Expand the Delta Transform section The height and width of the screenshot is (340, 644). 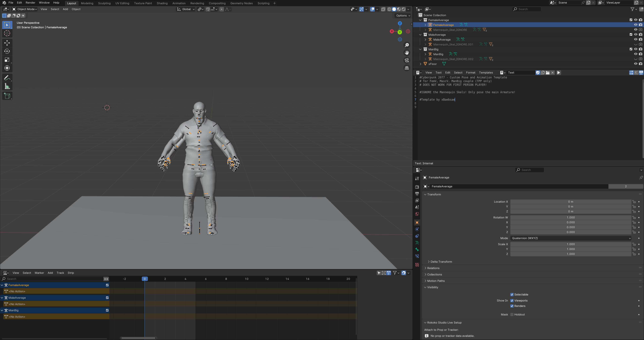441,262
